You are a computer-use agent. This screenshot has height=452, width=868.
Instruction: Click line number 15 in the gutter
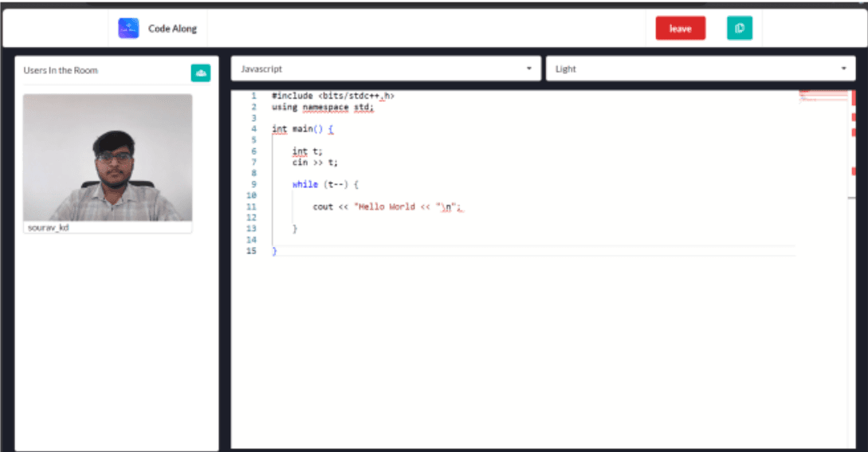click(252, 251)
